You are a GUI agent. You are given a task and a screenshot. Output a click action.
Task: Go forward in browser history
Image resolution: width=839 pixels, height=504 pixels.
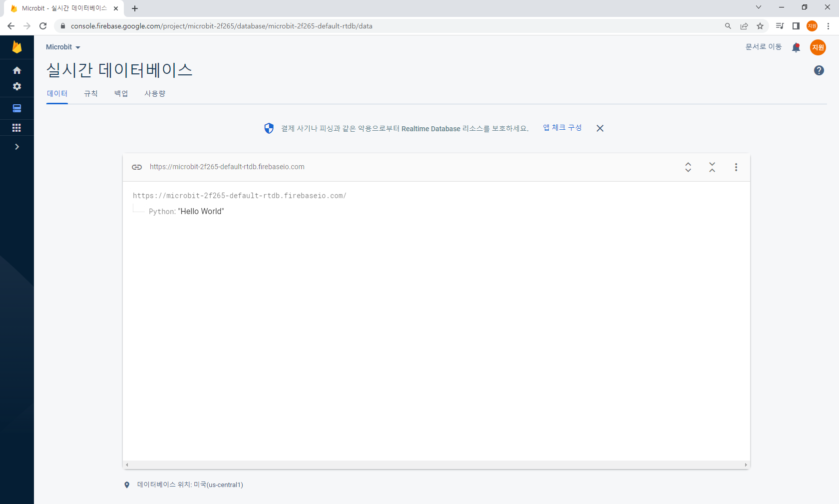click(x=27, y=26)
